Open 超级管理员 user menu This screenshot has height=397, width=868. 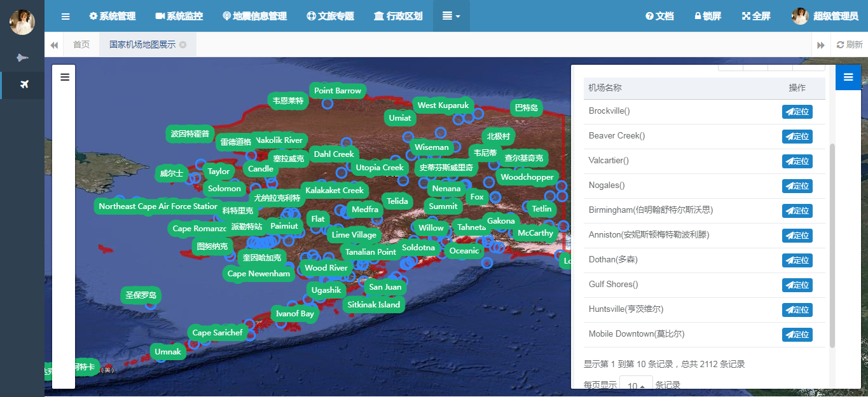(825, 16)
